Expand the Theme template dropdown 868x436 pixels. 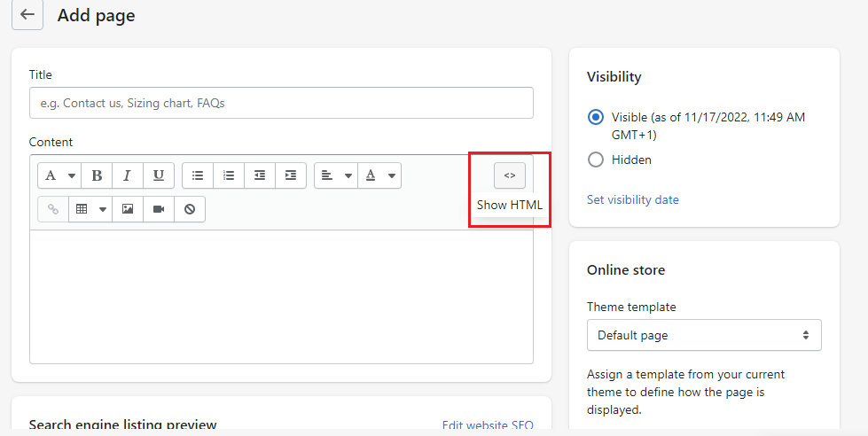704,336
